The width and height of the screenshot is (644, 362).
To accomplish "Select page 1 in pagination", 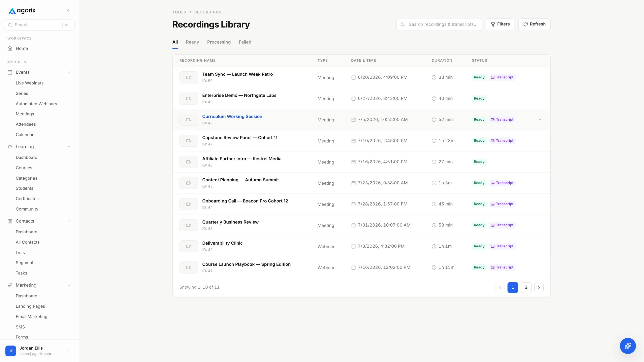I will click(513, 287).
